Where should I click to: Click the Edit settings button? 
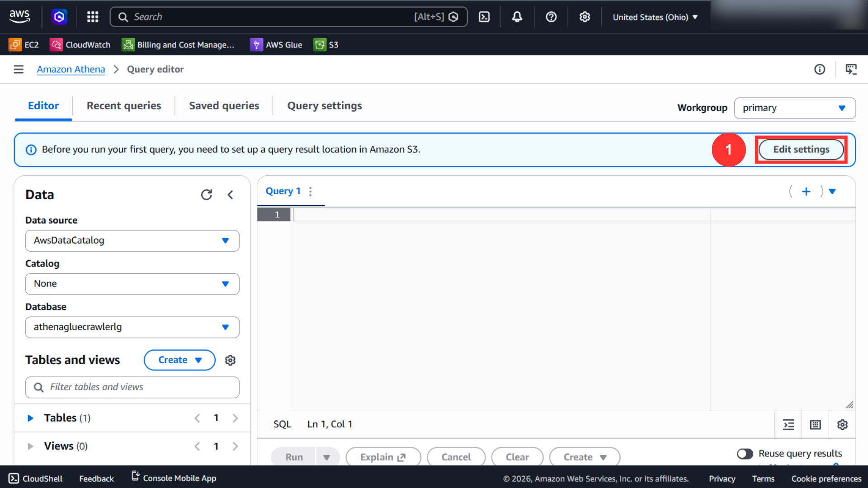pyautogui.click(x=801, y=150)
